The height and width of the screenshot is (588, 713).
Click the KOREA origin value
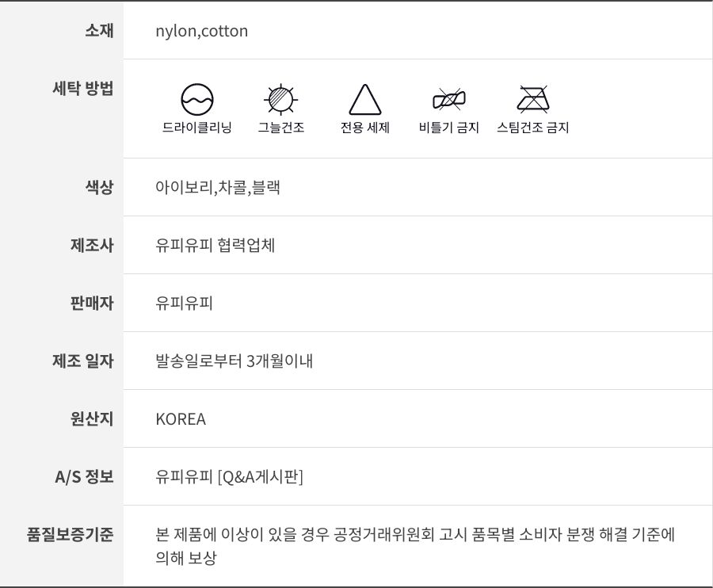coord(181,419)
